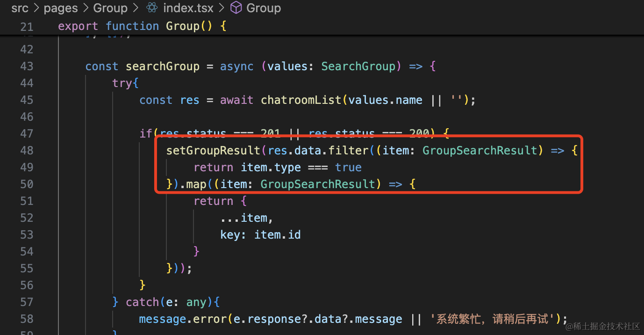
Task: Select the Group folder breadcrumb after pages
Action: pos(110,8)
